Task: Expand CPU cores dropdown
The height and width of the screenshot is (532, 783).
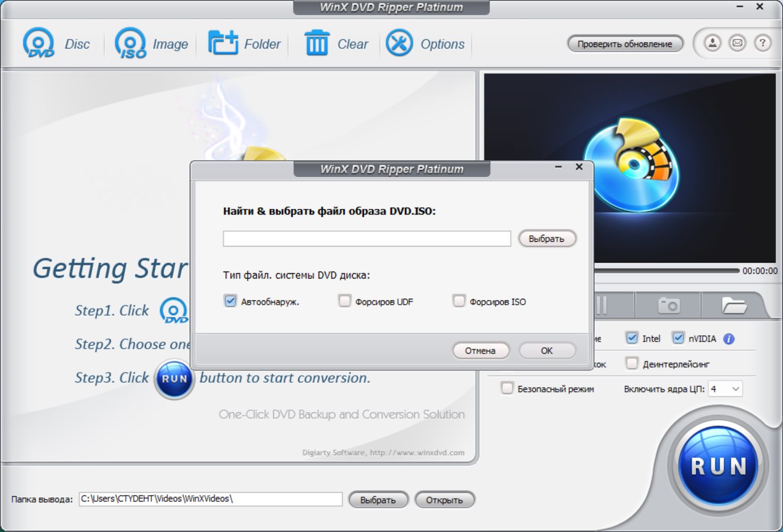Action: click(725, 389)
